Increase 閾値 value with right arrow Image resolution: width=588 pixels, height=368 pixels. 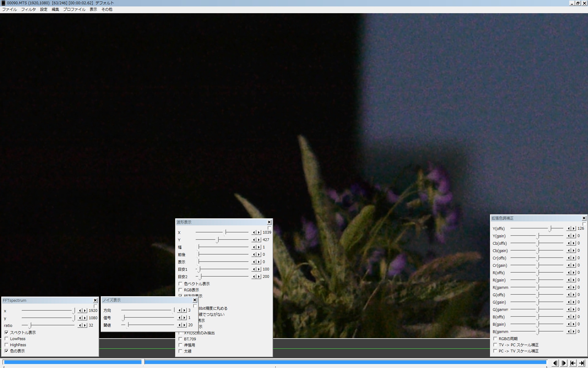pos(184,325)
